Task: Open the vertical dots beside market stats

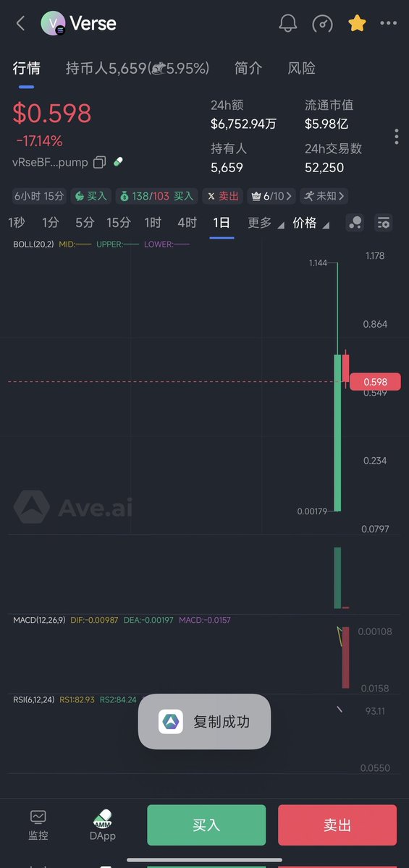Action: click(396, 137)
